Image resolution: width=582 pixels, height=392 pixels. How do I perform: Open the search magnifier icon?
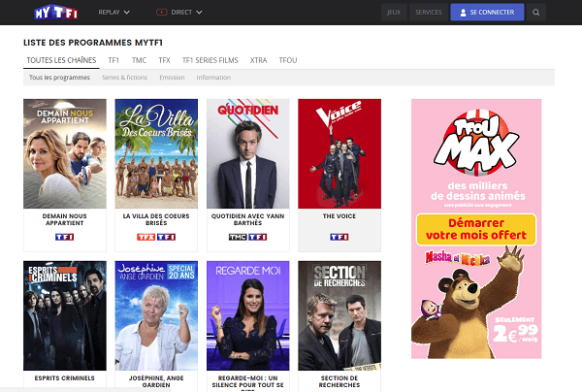tap(535, 13)
